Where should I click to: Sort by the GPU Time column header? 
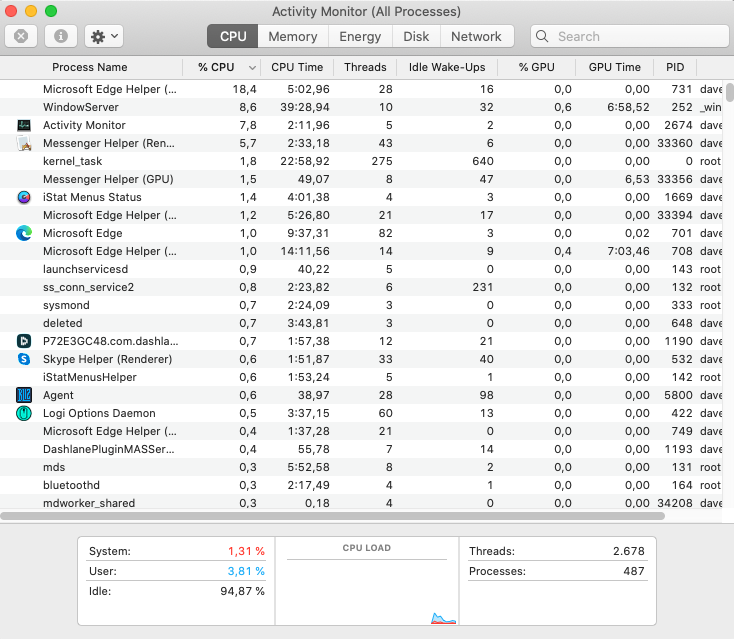pyautogui.click(x=615, y=67)
